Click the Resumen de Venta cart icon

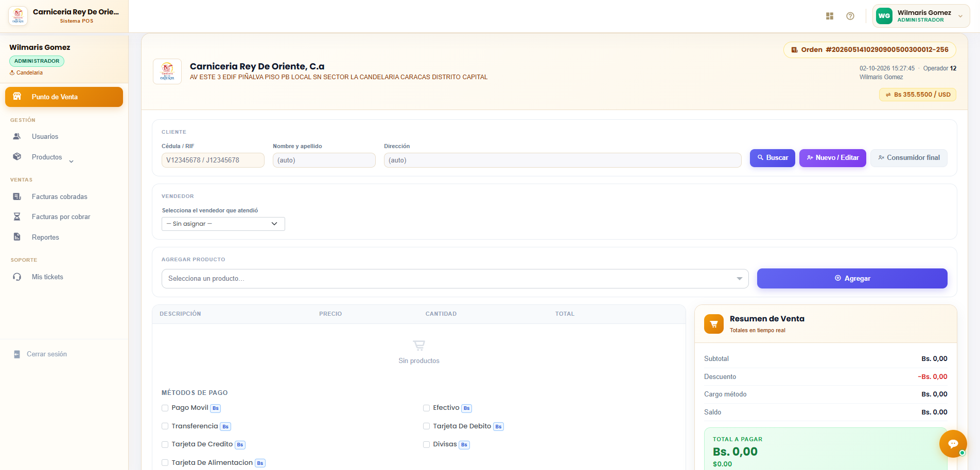tap(714, 324)
